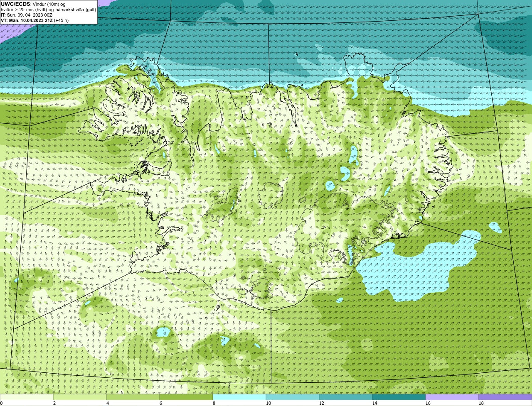Viewport: 532px width, 406px height.
Task: Click the dark teal 14–16 legend swatch
Action: (x=399, y=397)
